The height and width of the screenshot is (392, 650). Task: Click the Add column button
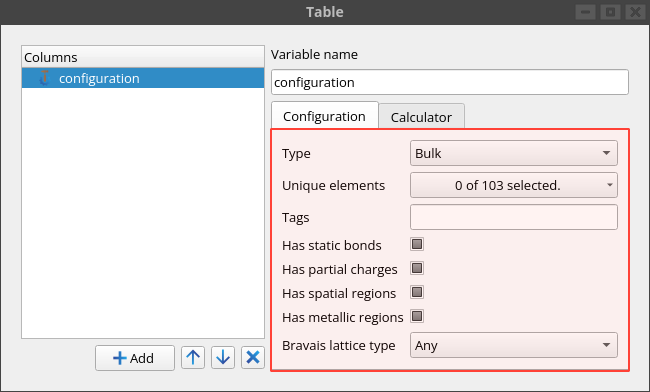tap(135, 358)
